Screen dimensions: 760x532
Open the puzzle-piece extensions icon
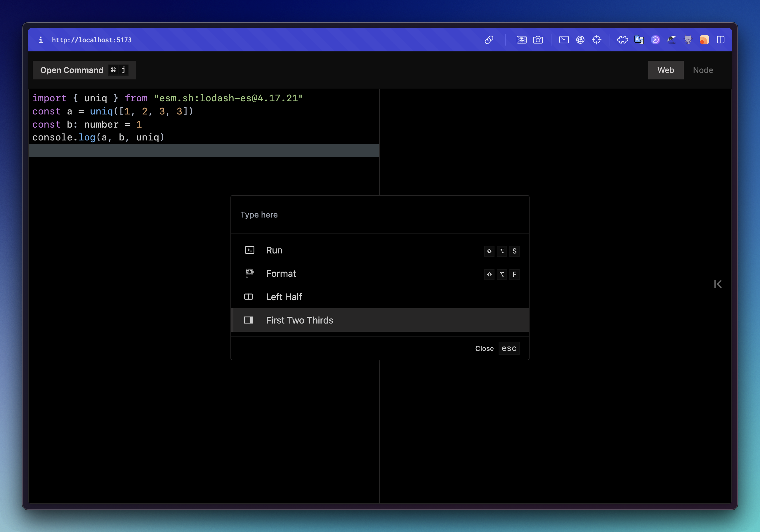tap(622, 40)
